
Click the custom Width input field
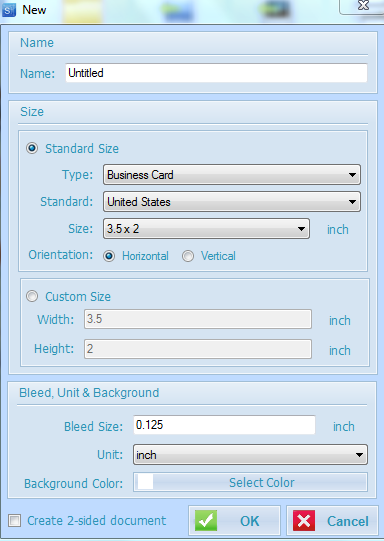click(198, 319)
